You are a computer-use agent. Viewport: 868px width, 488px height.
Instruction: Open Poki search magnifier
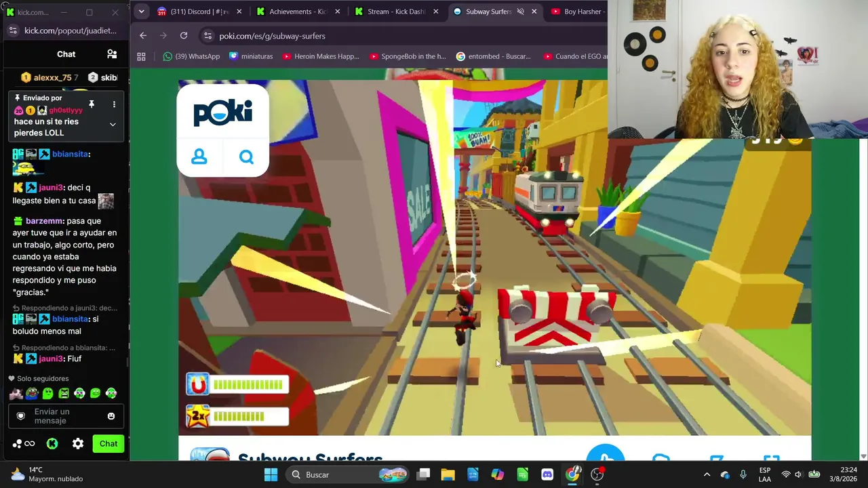[246, 157]
